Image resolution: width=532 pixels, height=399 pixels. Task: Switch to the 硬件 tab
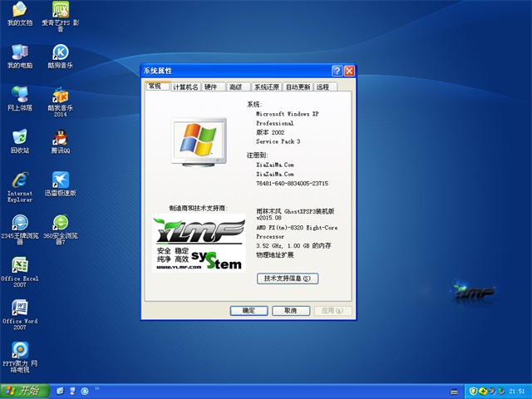pyautogui.click(x=211, y=86)
